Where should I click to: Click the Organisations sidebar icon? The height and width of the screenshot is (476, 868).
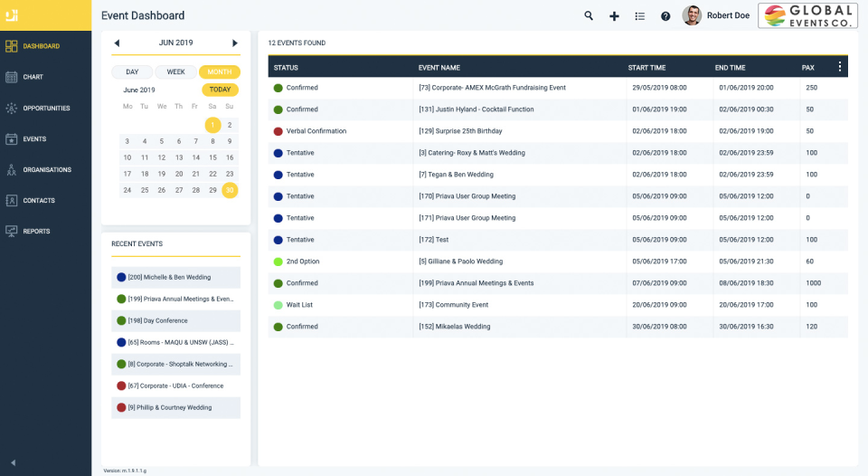(x=12, y=169)
